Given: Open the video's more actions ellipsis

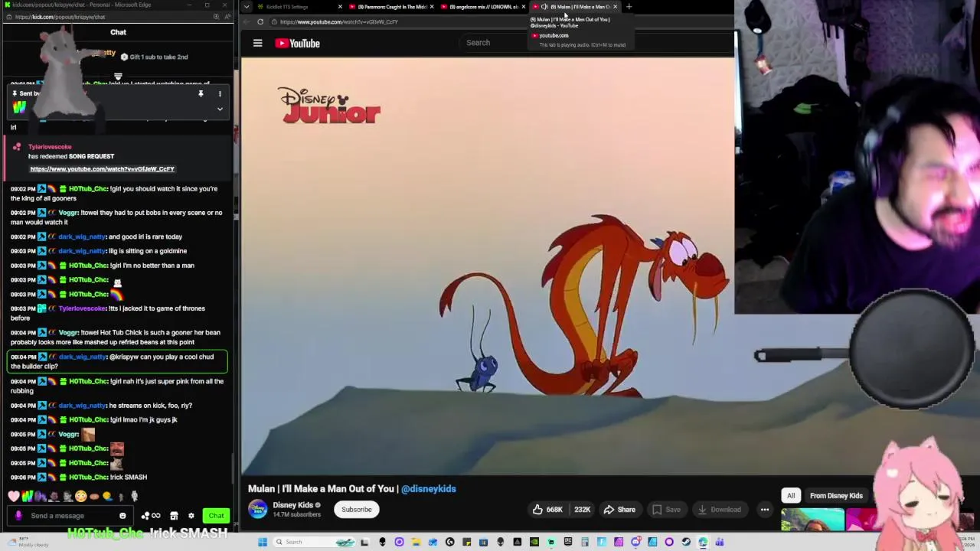Looking at the screenshot, I should (x=764, y=510).
